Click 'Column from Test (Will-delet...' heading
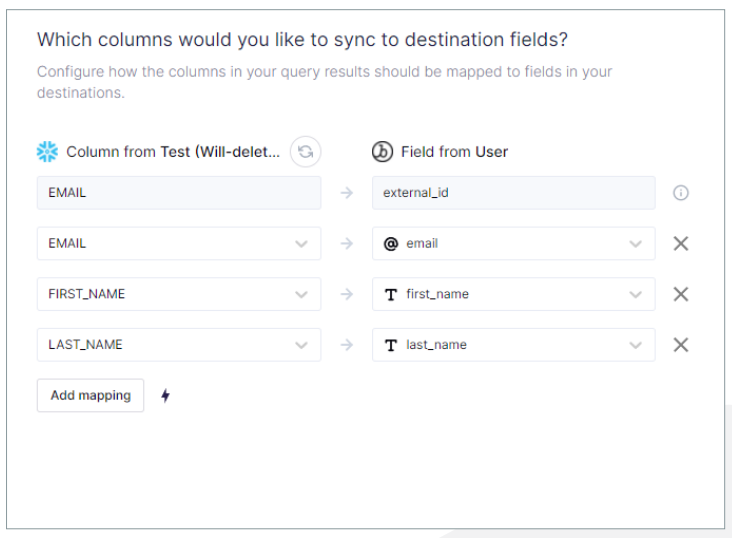The width and height of the screenshot is (732, 538). [x=173, y=152]
